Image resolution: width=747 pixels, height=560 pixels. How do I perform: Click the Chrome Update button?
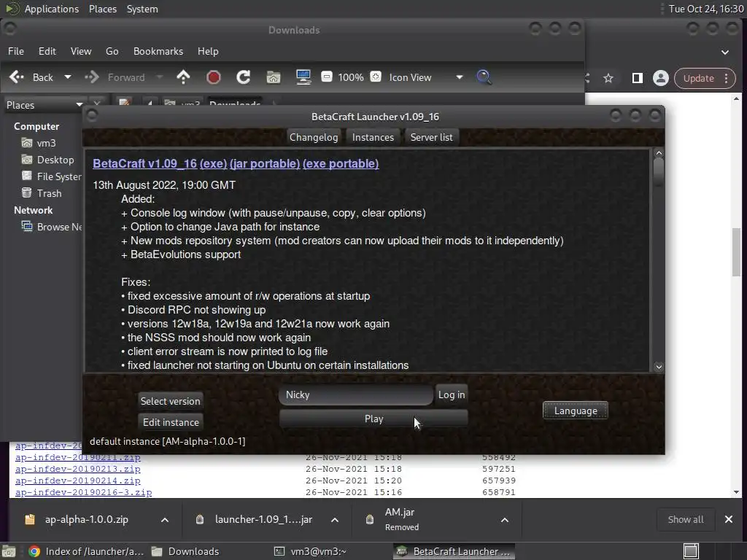tap(698, 78)
